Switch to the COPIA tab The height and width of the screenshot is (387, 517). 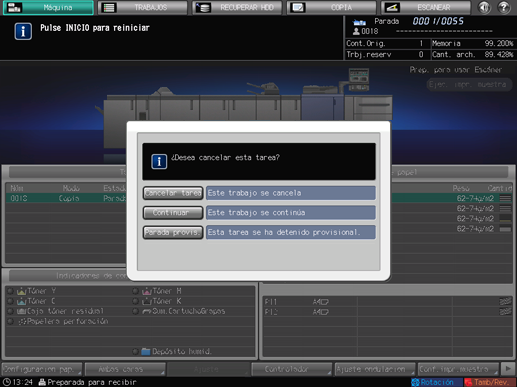pyautogui.click(x=332, y=7)
